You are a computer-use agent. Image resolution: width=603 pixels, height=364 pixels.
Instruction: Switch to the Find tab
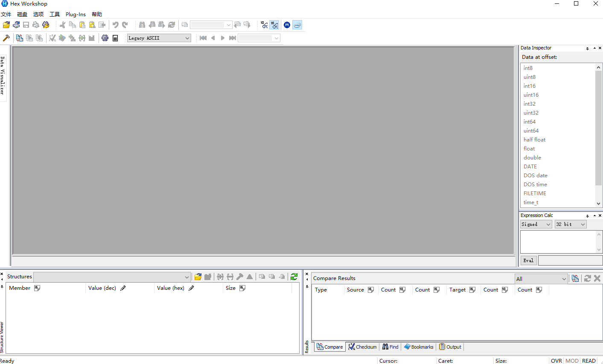tap(390, 347)
